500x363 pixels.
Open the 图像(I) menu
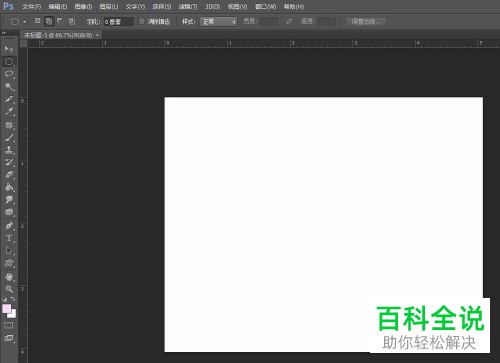tap(83, 7)
